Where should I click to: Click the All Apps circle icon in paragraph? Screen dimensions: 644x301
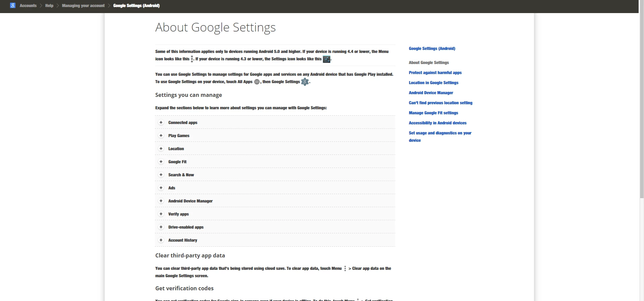pos(257,82)
